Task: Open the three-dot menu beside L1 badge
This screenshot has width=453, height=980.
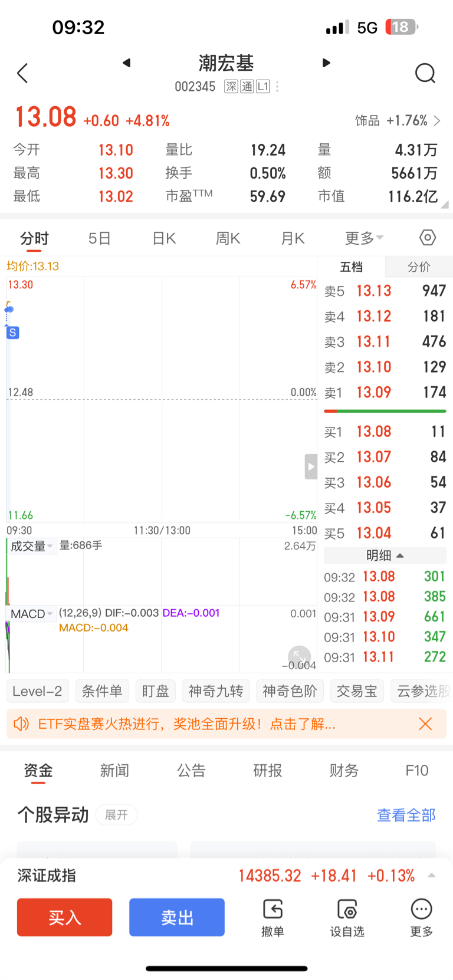Action: pyautogui.click(x=277, y=87)
